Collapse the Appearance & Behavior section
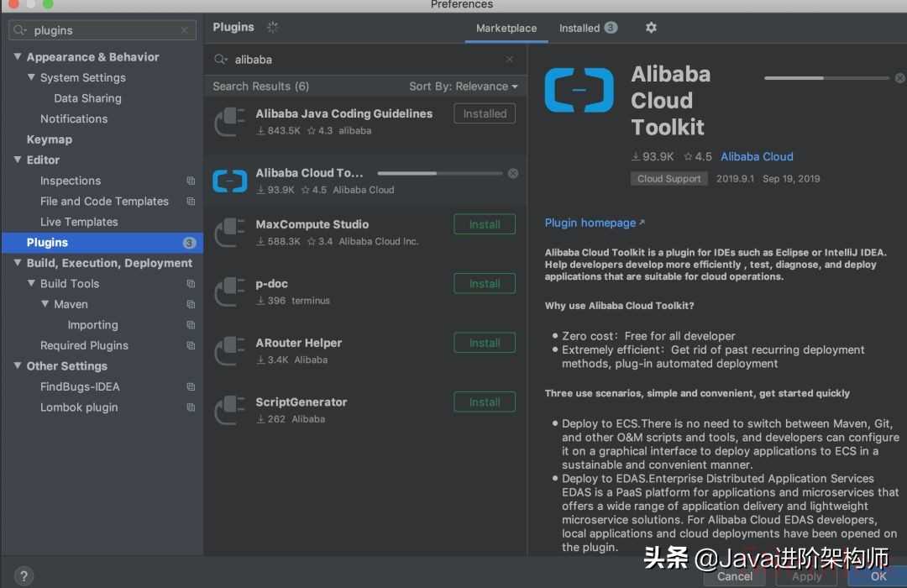 [18, 57]
